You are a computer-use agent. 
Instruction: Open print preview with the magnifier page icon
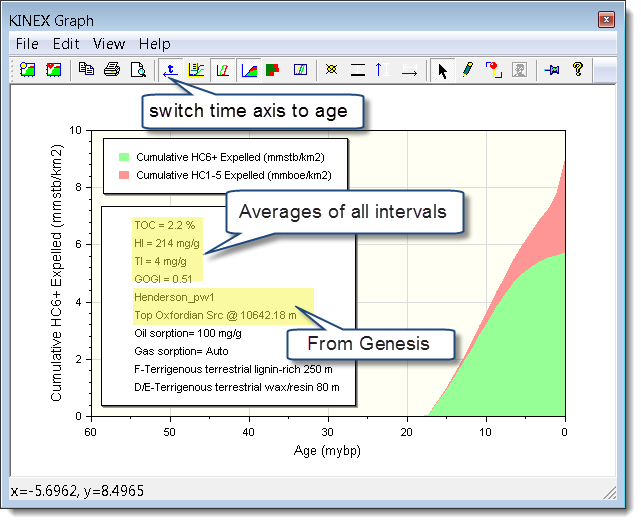click(138, 70)
